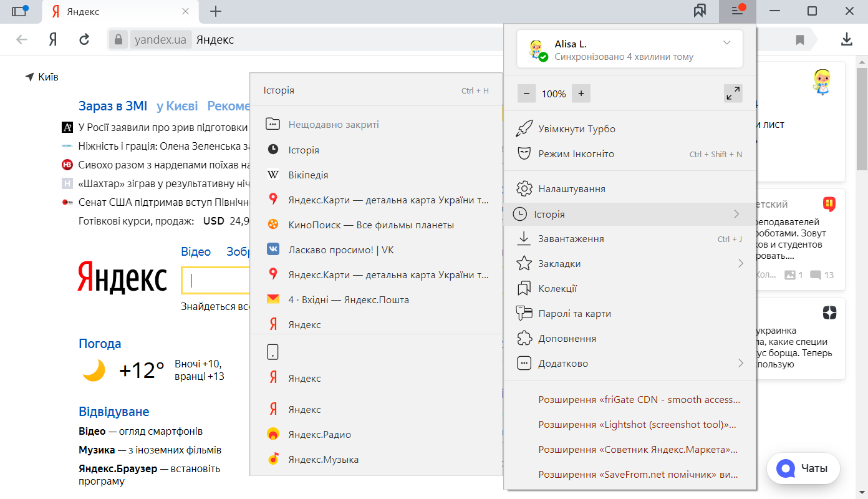The width and height of the screenshot is (868, 499).
Task: Open the Погода weather link
Action: click(x=100, y=344)
